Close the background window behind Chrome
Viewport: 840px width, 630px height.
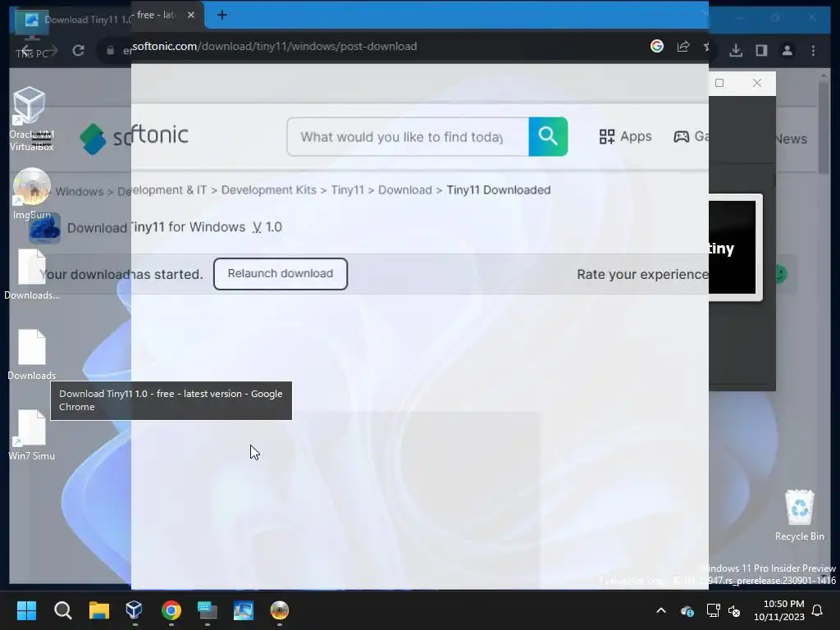pyautogui.click(x=757, y=83)
